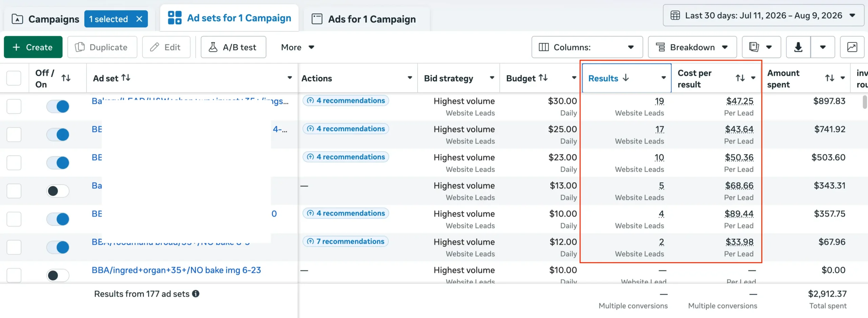Click the $68.66 cost per lead value
Screen dimensions: 868x318
coord(739,186)
